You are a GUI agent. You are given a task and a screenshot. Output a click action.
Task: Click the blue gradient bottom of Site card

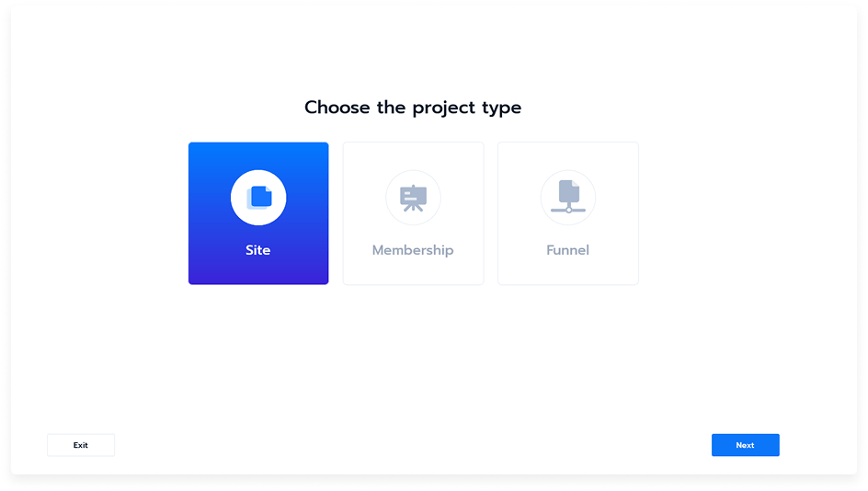pos(258,273)
